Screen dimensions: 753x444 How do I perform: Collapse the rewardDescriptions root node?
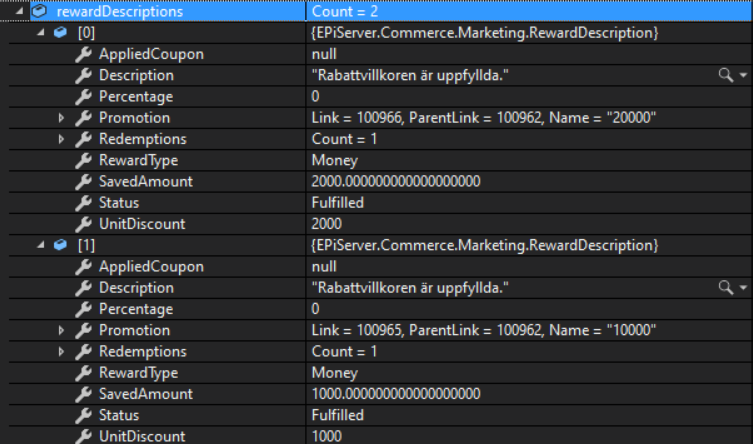click(x=21, y=12)
